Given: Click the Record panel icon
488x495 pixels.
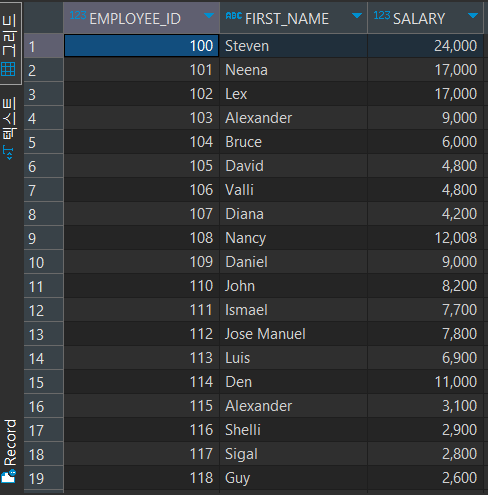Looking at the screenshot, I should tap(8, 476).
